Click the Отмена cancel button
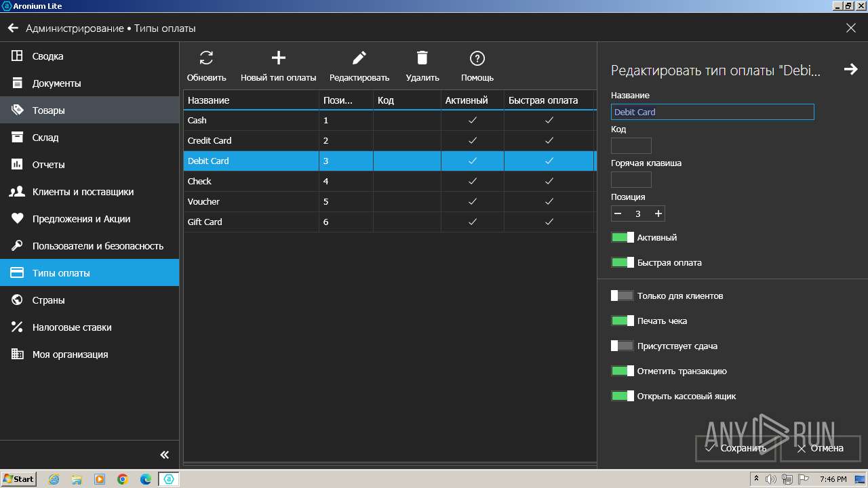The height and width of the screenshot is (488, 868). pos(821,448)
